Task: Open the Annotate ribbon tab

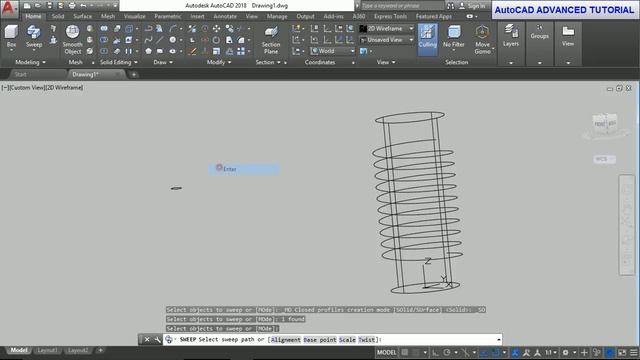Action: 225,16
